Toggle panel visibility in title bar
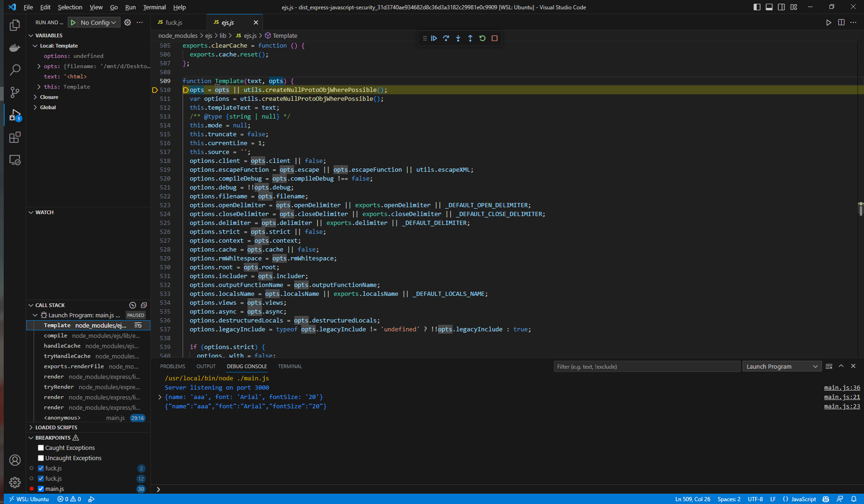The width and height of the screenshot is (864, 504). (x=769, y=7)
